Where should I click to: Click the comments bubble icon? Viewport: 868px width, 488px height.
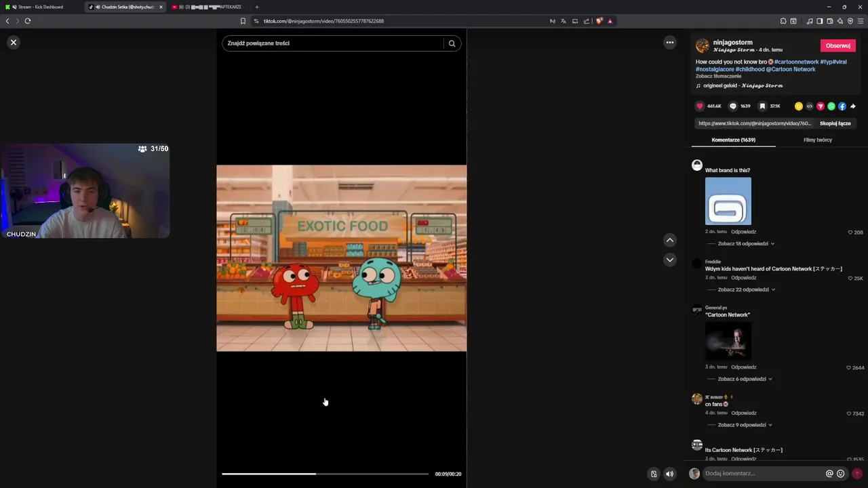pyautogui.click(x=732, y=106)
